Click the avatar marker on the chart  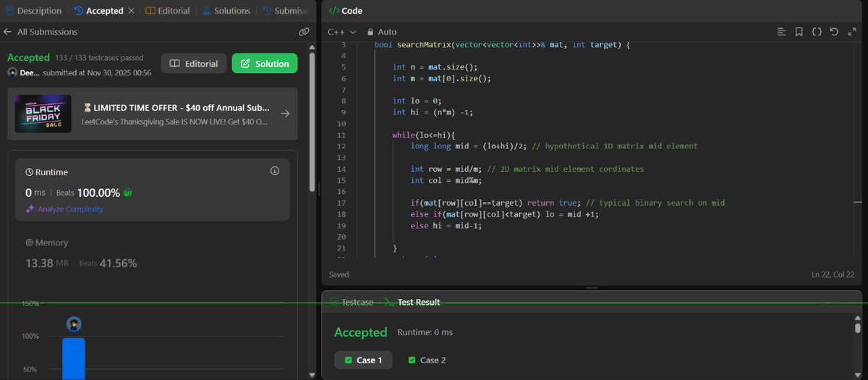click(x=74, y=324)
